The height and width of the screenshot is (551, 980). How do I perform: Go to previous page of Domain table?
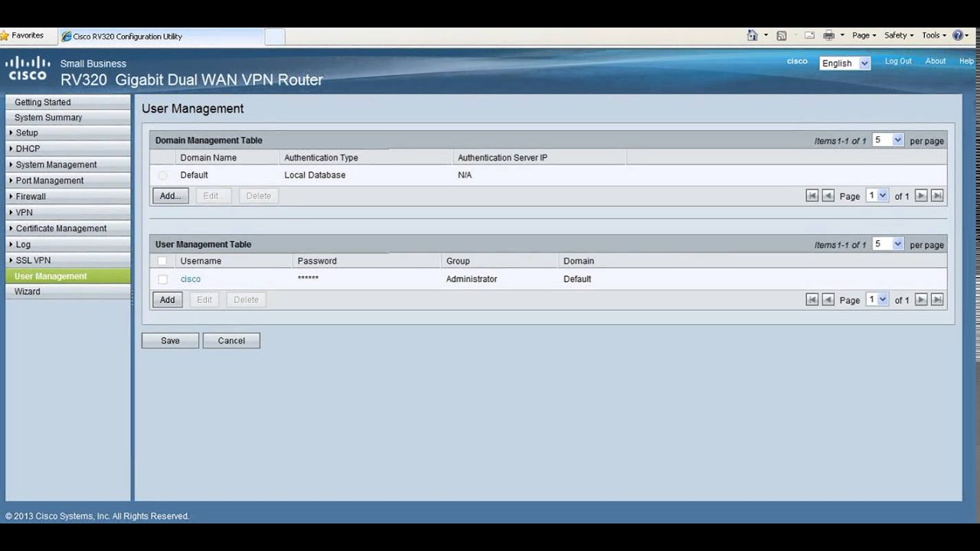[x=828, y=196]
